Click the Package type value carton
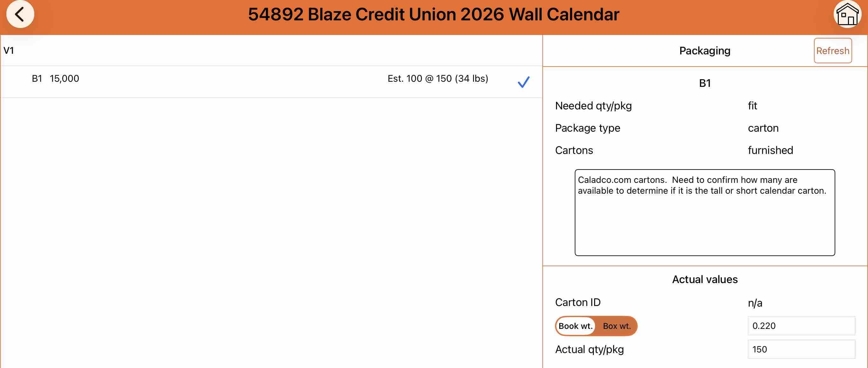The height and width of the screenshot is (368, 868). [763, 128]
